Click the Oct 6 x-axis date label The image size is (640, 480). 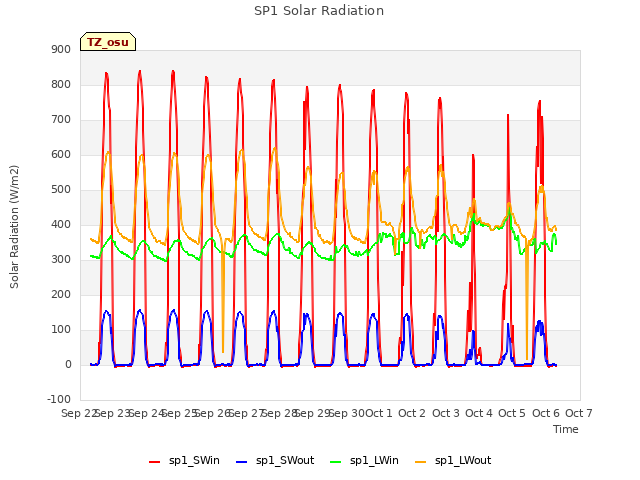tap(546, 413)
